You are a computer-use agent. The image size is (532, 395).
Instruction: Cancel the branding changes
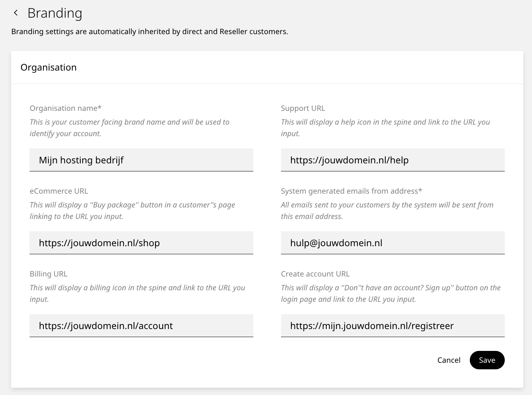point(449,360)
